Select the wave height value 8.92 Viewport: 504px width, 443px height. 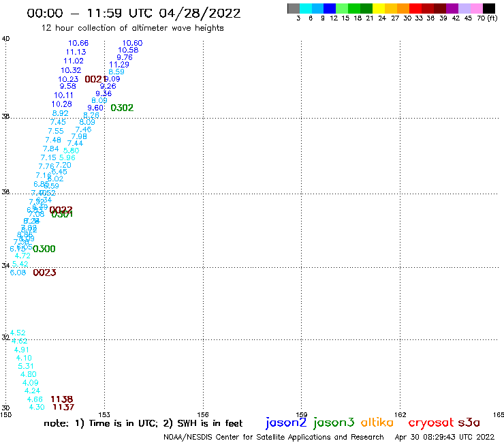[x=60, y=113]
